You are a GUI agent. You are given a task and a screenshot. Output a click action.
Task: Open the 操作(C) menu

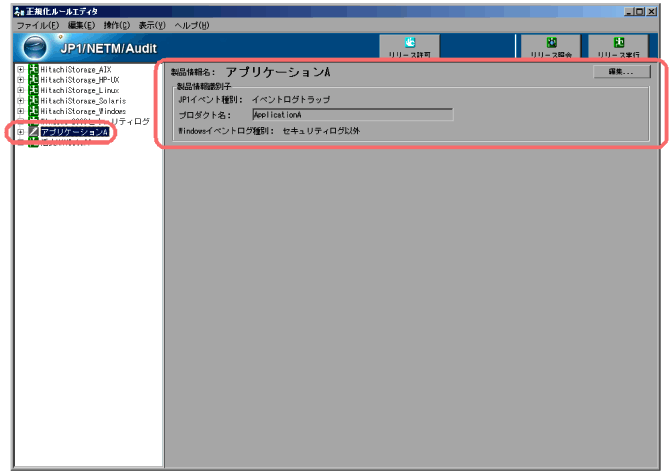click(x=116, y=25)
